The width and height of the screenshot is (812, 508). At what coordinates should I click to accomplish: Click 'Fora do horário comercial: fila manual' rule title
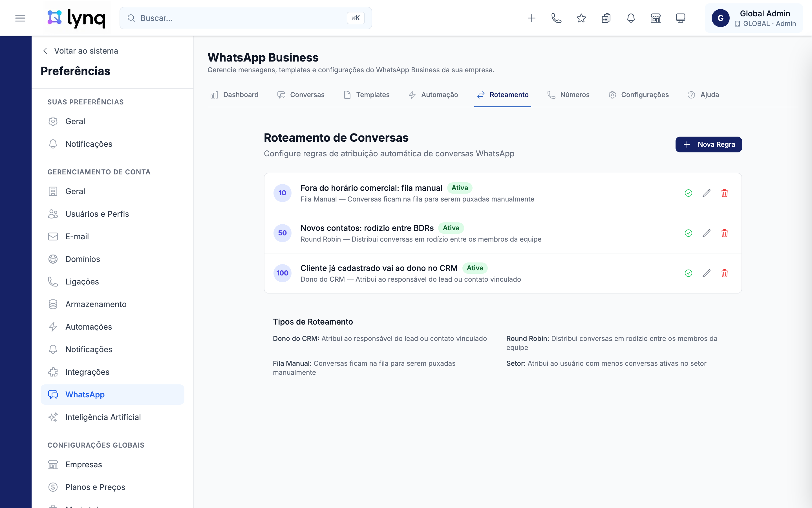tap(371, 188)
